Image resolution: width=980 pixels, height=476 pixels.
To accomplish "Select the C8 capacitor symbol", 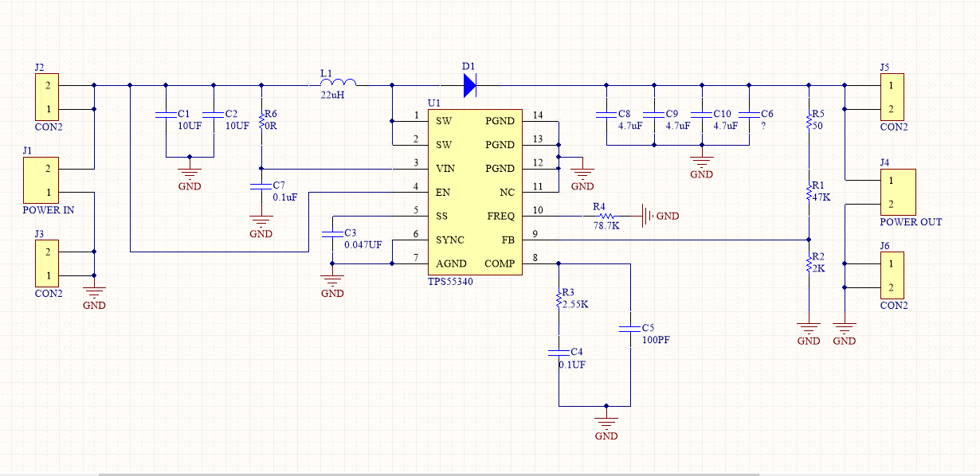I will tap(606, 115).
